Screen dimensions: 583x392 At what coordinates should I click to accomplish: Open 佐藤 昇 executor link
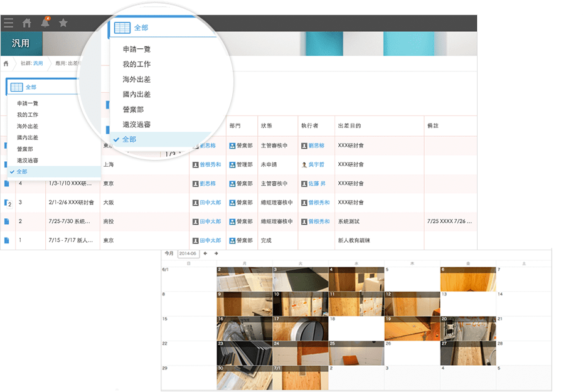(x=317, y=184)
